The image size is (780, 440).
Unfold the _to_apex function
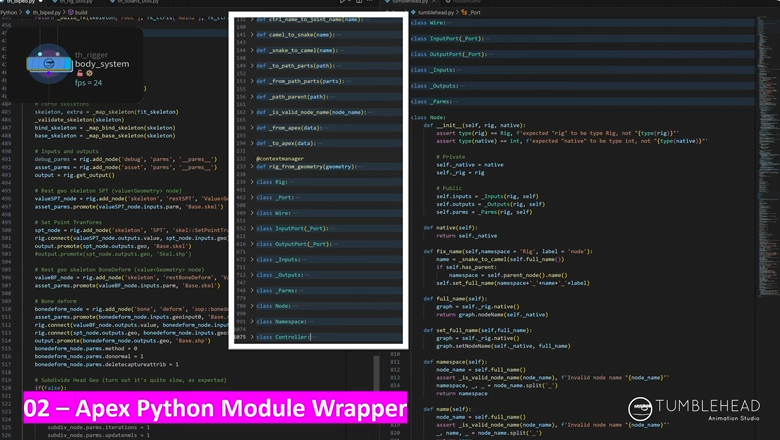252,143
